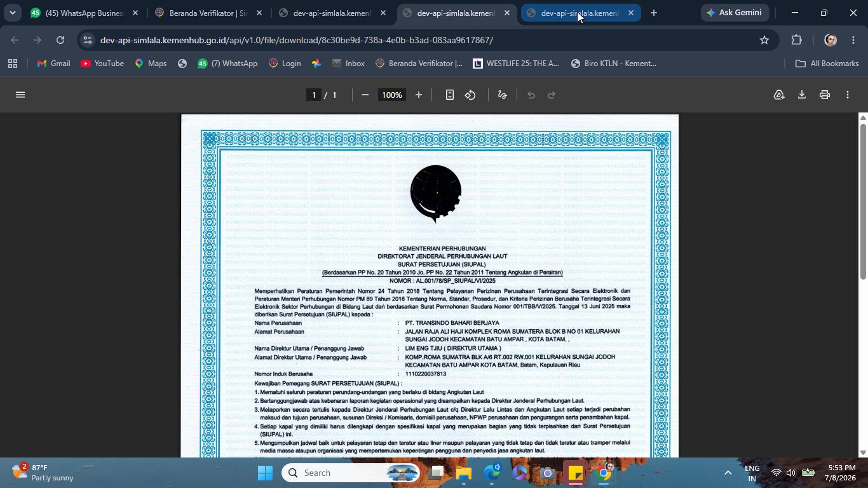This screenshot has height=488, width=868.
Task: Open a new browser tab
Action: 653,13
